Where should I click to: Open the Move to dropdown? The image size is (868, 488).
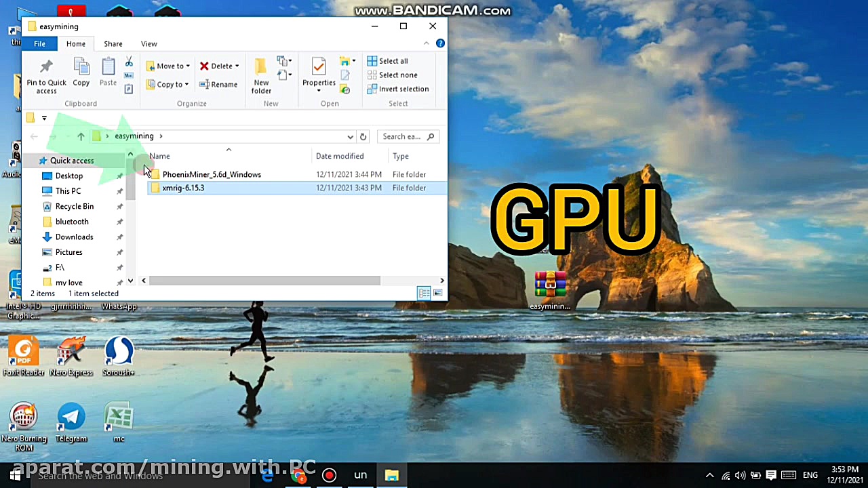168,66
